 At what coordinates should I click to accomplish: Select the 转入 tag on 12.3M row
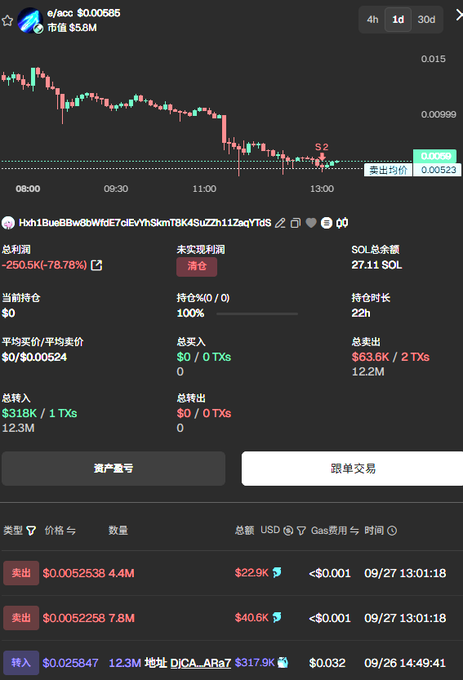pos(21,663)
